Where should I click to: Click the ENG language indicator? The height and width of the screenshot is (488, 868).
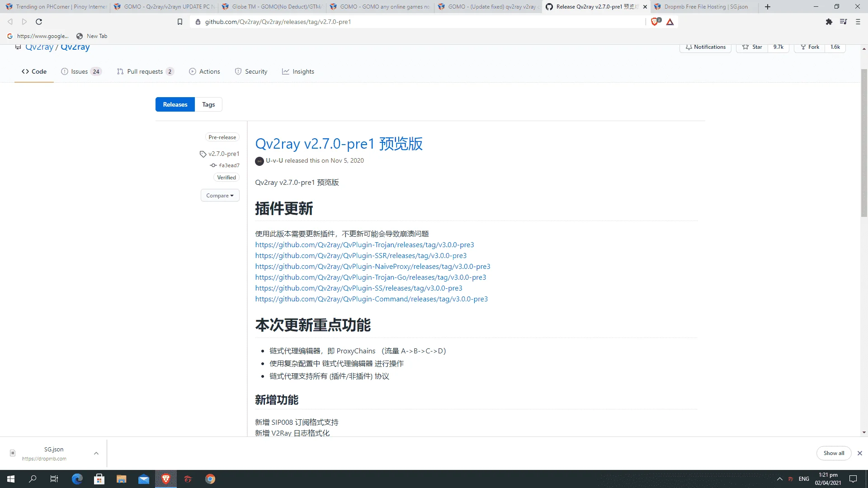tap(804, 479)
